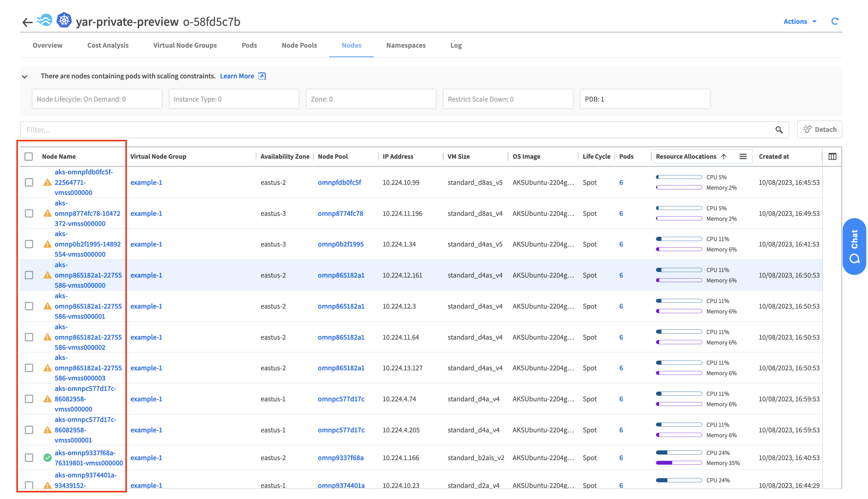Click the warning icon for node omnp865182a1 vmss000002

[x=48, y=337]
